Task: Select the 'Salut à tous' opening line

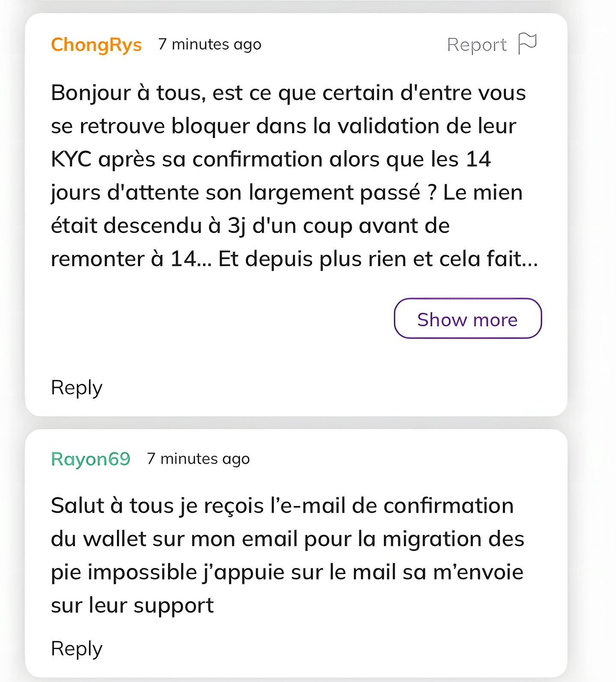Action: pos(282,506)
